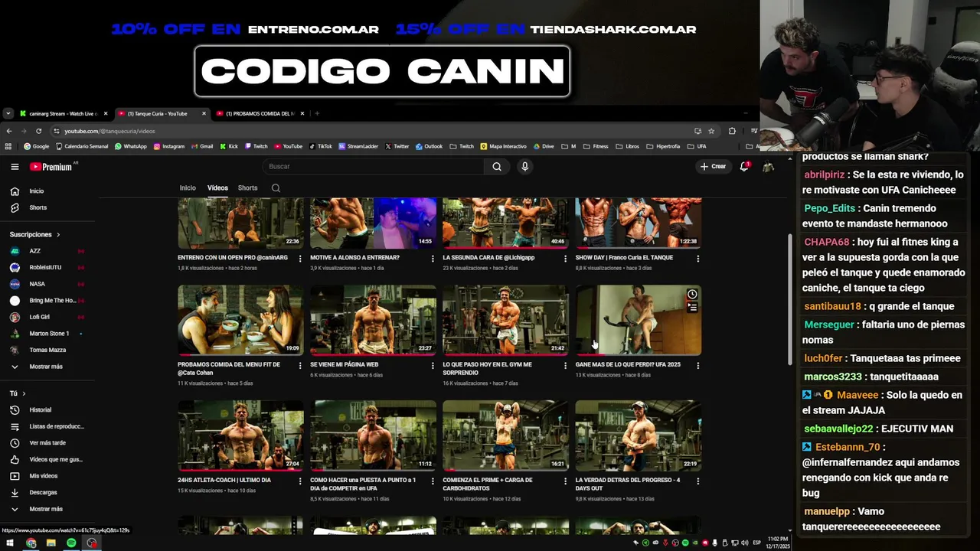Viewport: 980px width, 551px height.
Task: Start voice search with microphone icon
Action: click(524, 166)
